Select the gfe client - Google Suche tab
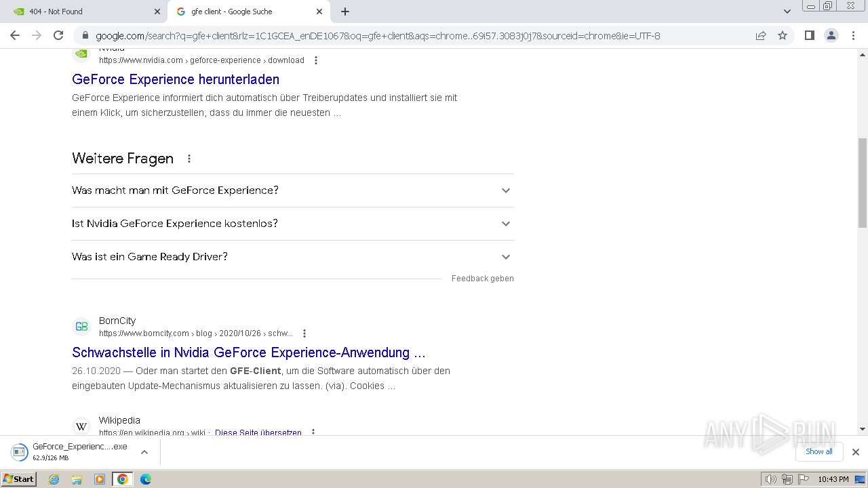Image resolution: width=868 pixels, height=488 pixels. (x=248, y=12)
